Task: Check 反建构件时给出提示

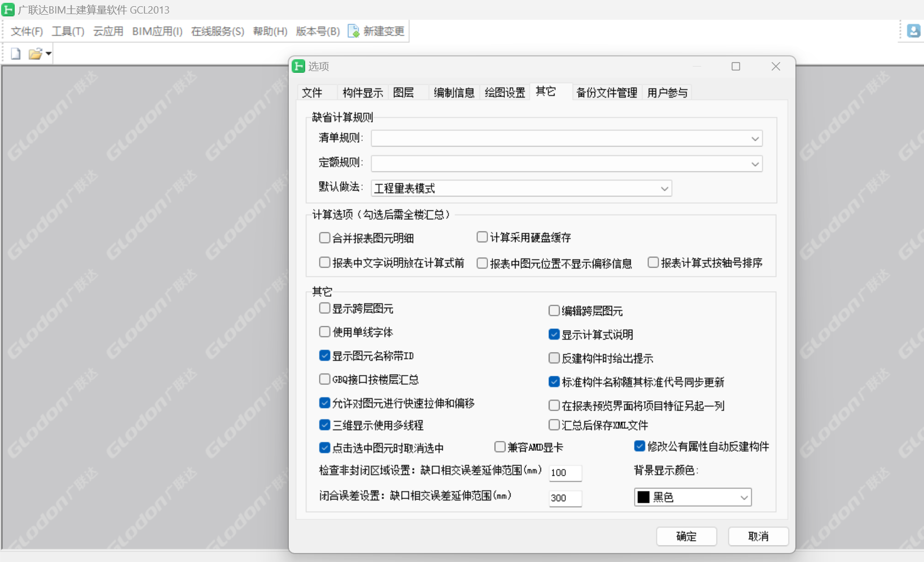Action: click(554, 358)
